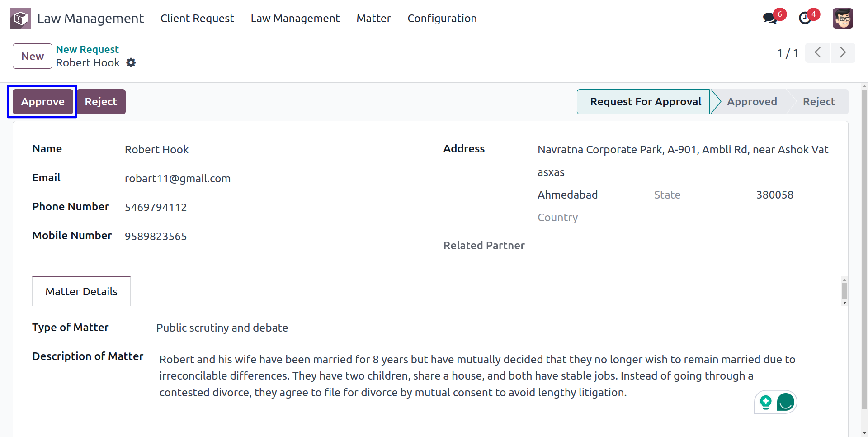868x437 pixels.
Task: Go to previous record arrow
Action: pyautogui.click(x=817, y=52)
